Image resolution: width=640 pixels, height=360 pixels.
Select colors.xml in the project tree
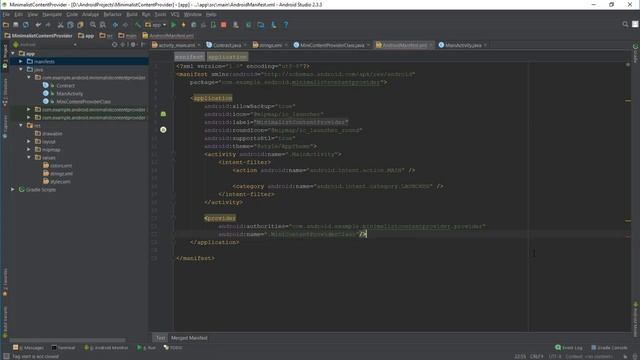pyautogui.click(x=61, y=166)
